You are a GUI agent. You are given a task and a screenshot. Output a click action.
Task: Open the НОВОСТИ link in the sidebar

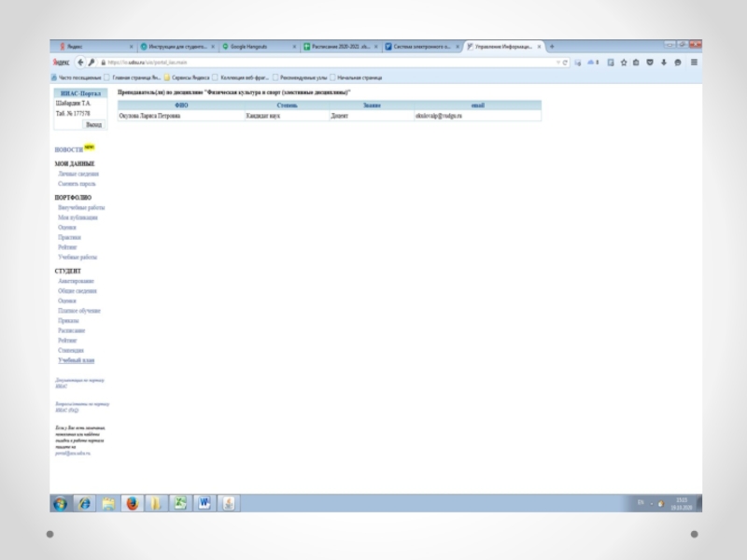(68, 149)
